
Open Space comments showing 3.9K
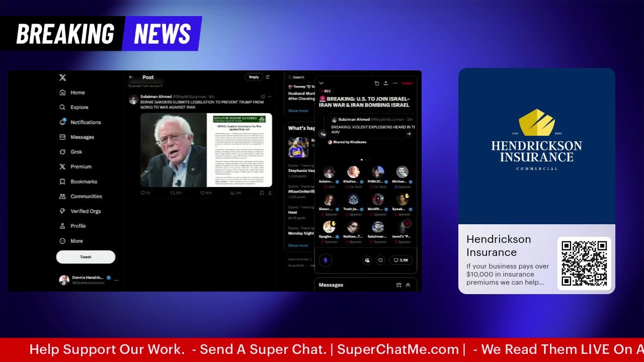(401, 260)
